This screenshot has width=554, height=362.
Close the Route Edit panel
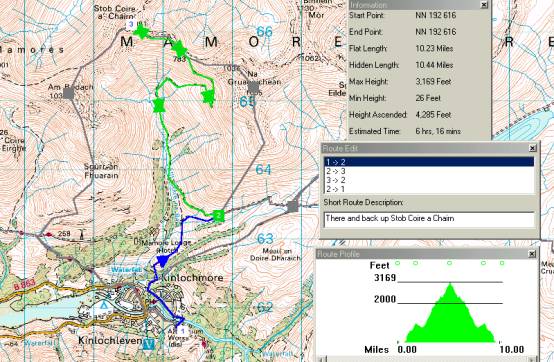coord(532,148)
